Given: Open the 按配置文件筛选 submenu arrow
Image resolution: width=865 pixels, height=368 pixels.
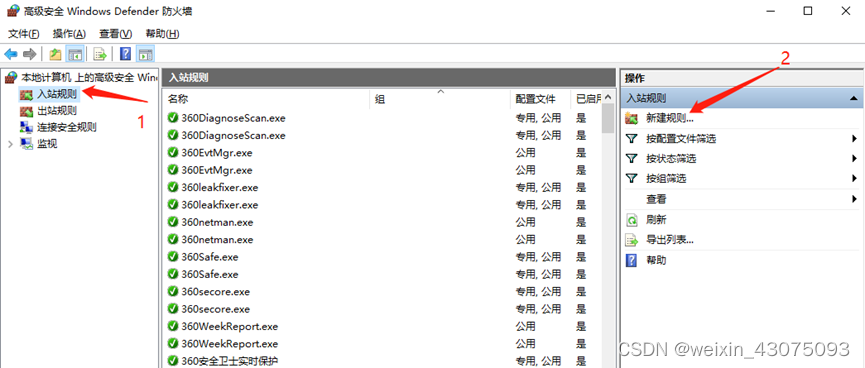Looking at the screenshot, I should pyautogui.click(x=854, y=139).
